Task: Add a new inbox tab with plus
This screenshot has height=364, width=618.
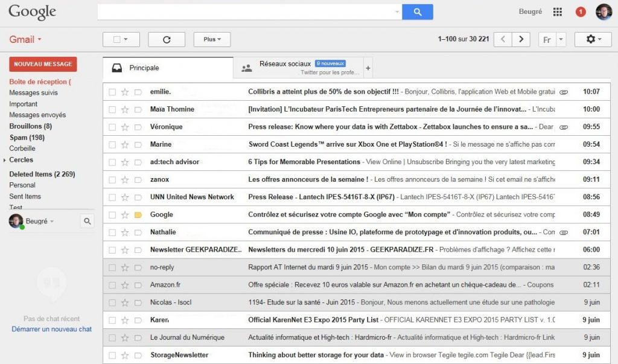Action: point(368,68)
